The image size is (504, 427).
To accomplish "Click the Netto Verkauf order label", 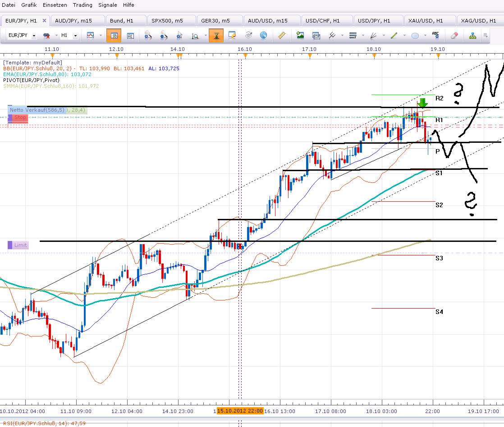I will tap(37, 110).
